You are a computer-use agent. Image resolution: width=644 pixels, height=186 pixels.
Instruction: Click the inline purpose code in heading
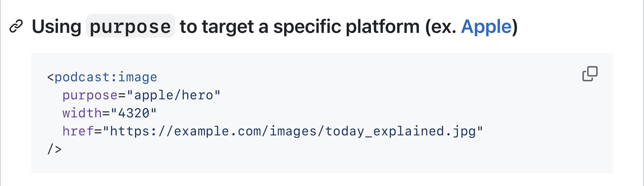[x=130, y=26]
